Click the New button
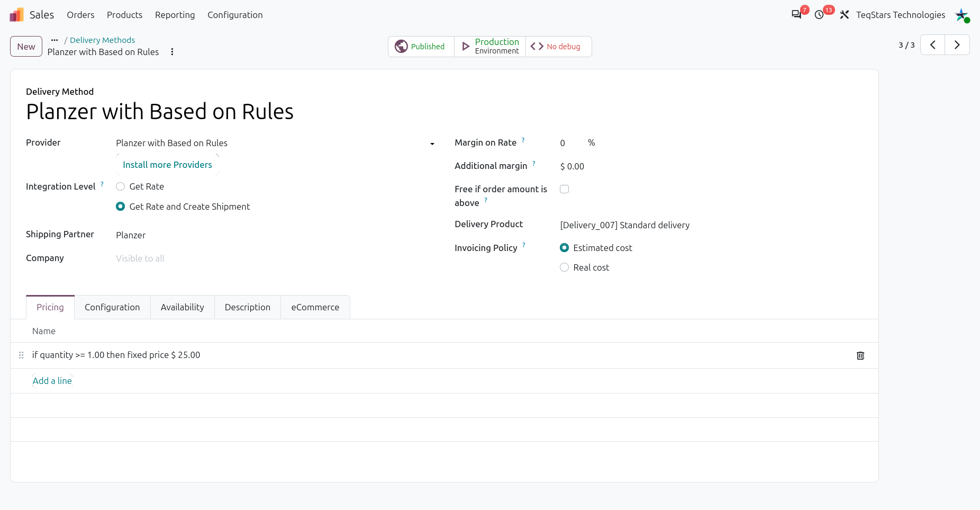Viewport: 980px width, 510px height. tap(26, 47)
